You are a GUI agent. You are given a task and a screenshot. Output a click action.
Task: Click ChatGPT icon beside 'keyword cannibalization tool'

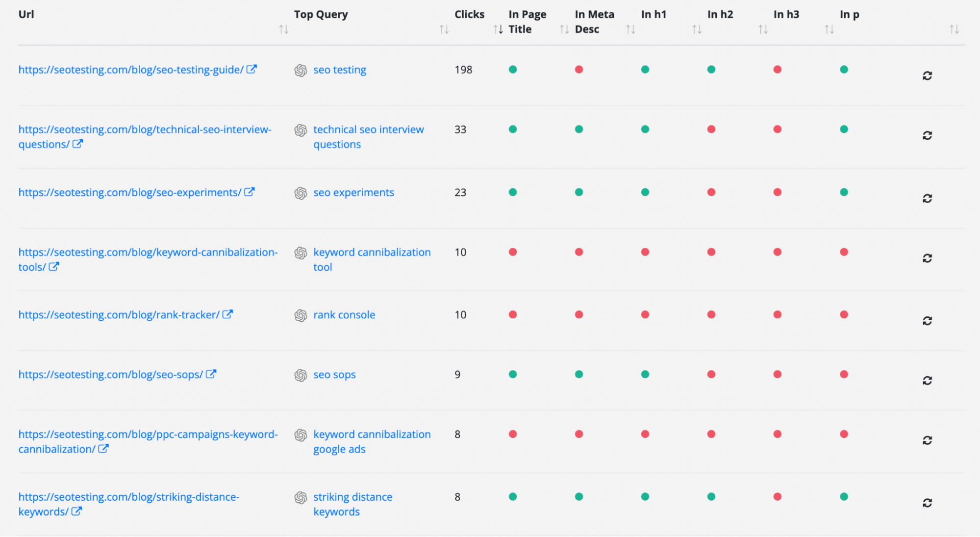(301, 253)
